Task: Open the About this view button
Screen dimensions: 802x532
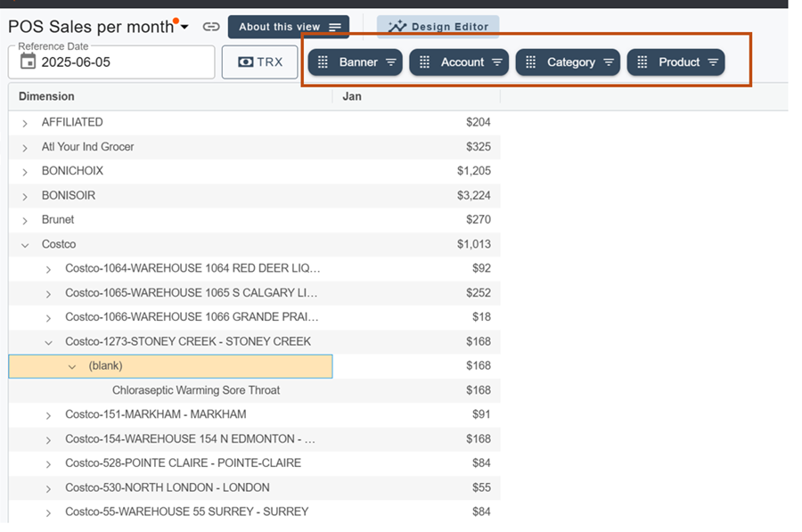Action: tap(289, 27)
